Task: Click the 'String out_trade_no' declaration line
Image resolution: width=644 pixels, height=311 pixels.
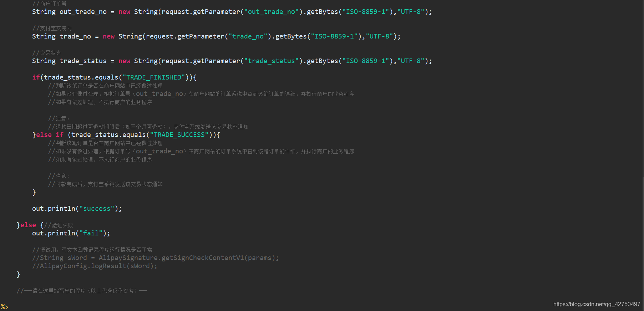Action: click(x=232, y=12)
